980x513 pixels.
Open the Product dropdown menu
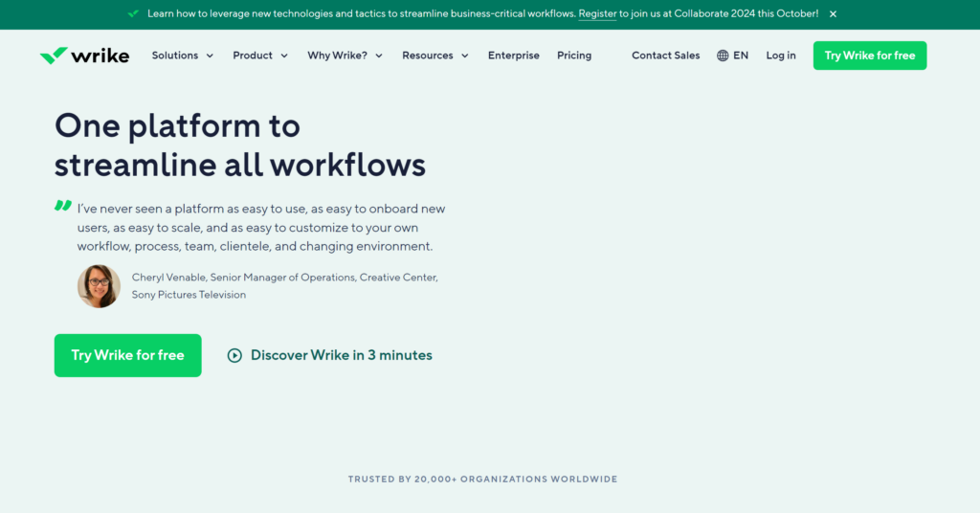(260, 56)
